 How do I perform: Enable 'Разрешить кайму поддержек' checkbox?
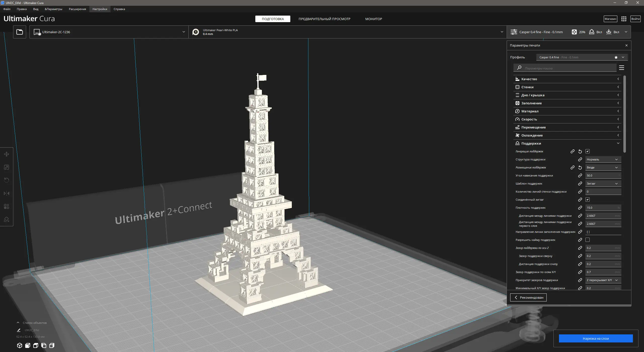pyautogui.click(x=588, y=240)
